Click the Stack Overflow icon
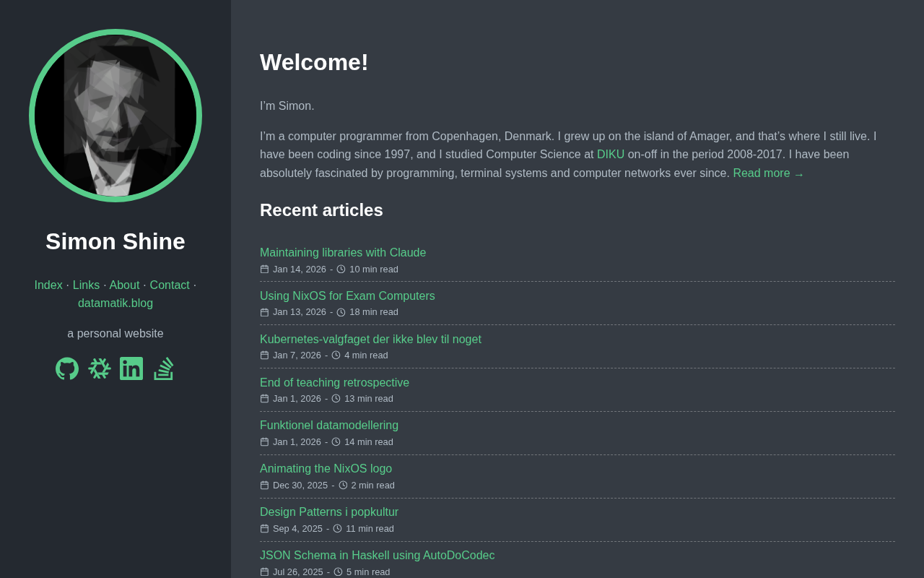This screenshot has width=924, height=578. pyautogui.click(x=164, y=368)
